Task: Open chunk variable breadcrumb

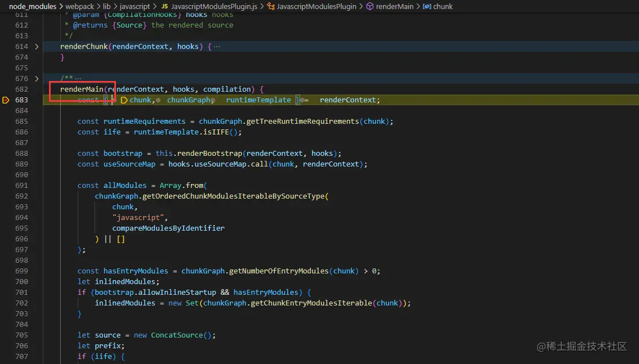Action: pos(443,7)
